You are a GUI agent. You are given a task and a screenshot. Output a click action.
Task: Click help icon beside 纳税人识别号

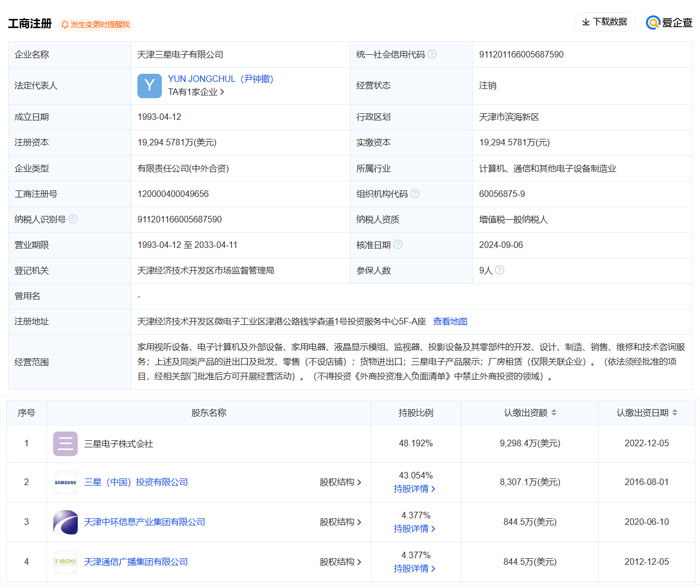pyautogui.click(x=73, y=219)
